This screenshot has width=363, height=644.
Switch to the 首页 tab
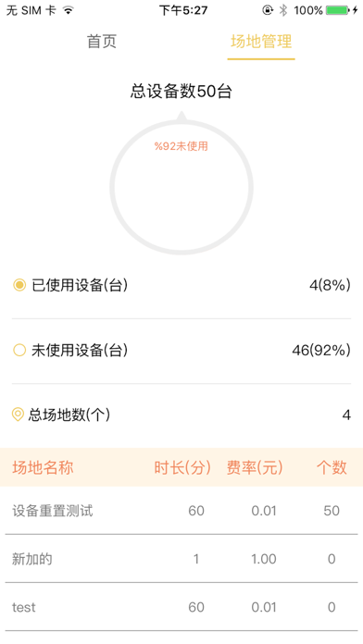tap(102, 42)
